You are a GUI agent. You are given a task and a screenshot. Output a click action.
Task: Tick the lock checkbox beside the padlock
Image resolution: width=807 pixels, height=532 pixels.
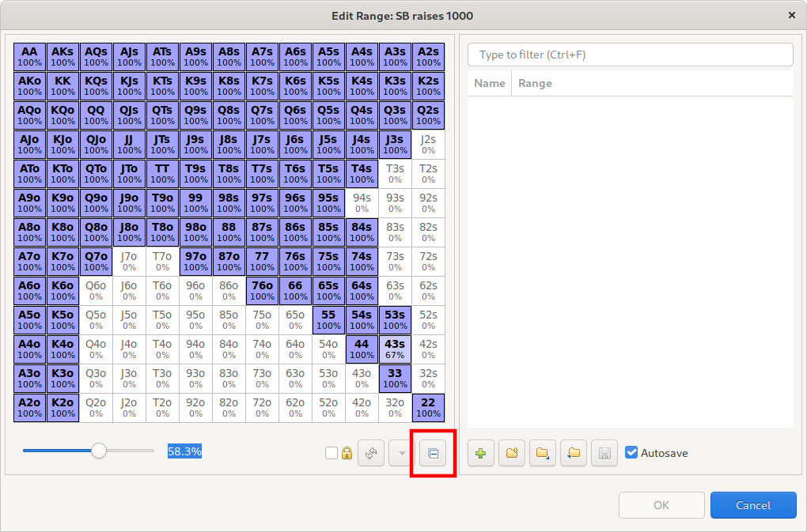click(x=332, y=453)
